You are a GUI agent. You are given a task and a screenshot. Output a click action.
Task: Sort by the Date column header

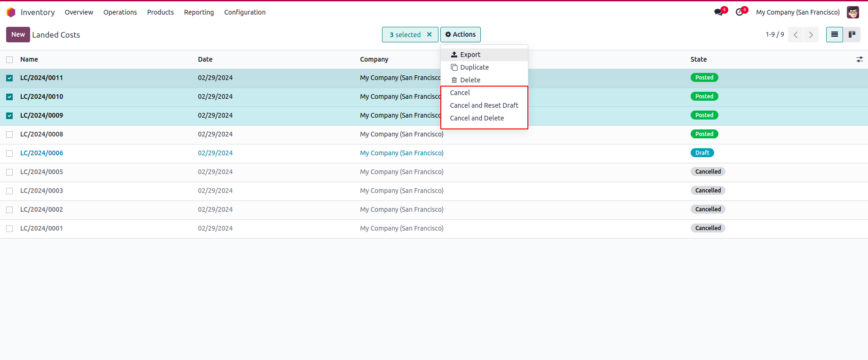pos(205,59)
